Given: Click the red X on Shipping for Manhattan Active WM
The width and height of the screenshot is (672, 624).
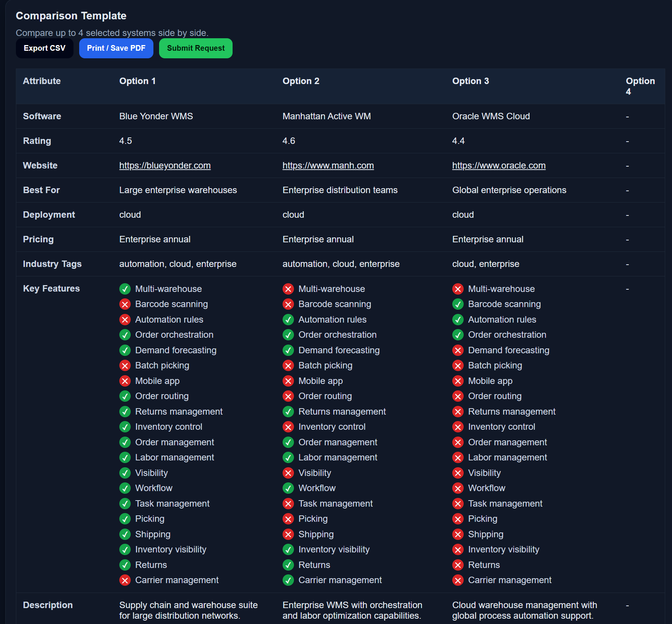Looking at the screenshot, I should [x=288, y=534].
